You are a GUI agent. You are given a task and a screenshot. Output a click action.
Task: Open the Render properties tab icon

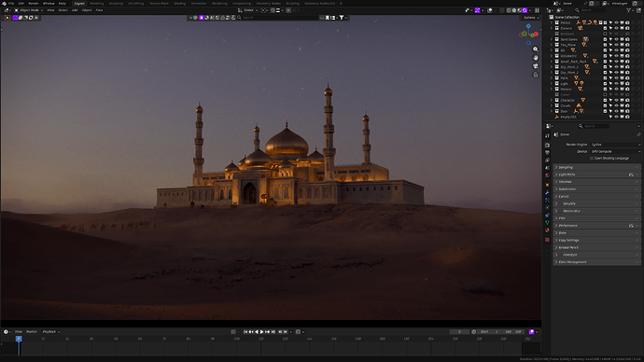coord(547,146)
